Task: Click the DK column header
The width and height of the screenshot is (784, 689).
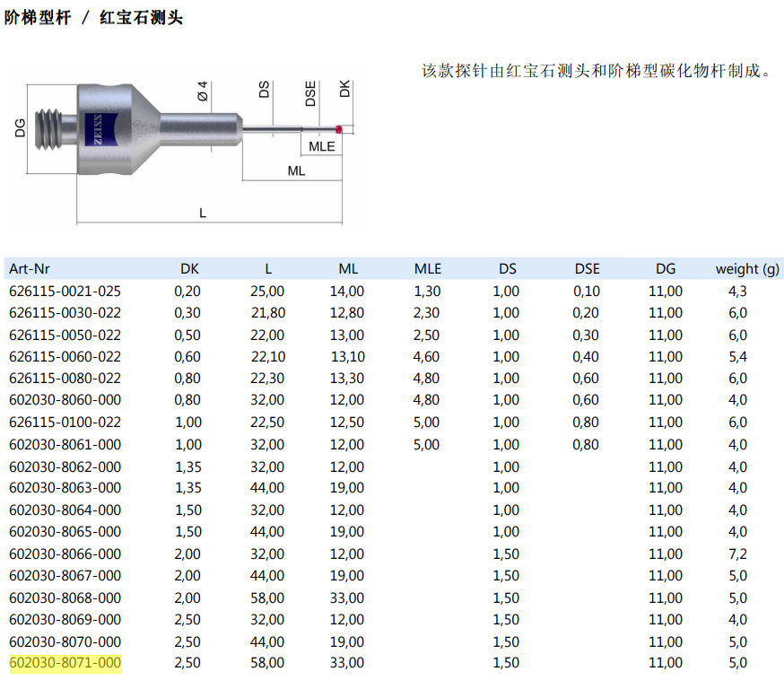Action: [x=189, y=268]
